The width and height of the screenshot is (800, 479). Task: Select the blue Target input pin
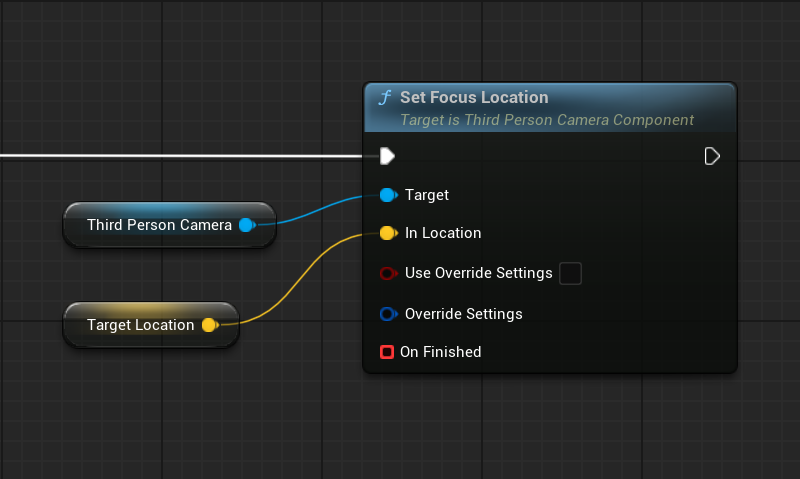point(388,195)
